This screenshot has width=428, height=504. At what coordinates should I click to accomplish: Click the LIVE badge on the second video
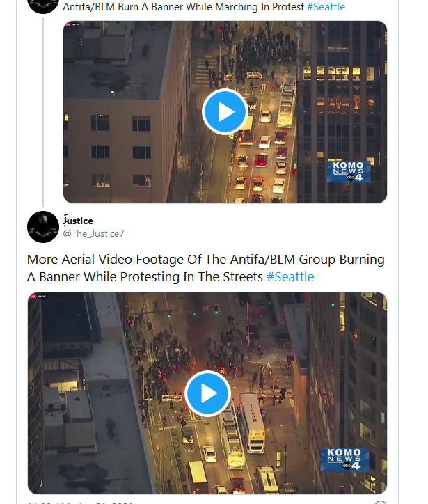coord(33,297)
